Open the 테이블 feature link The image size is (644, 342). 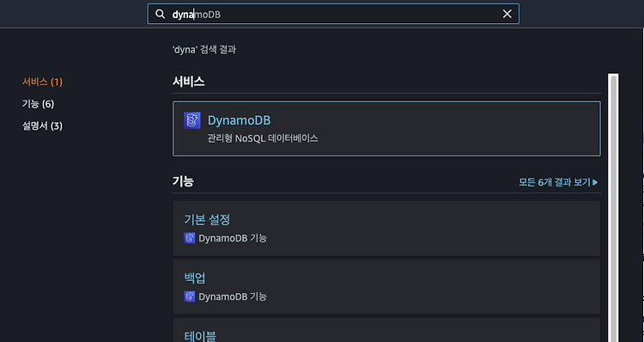(x=200, y=335)
